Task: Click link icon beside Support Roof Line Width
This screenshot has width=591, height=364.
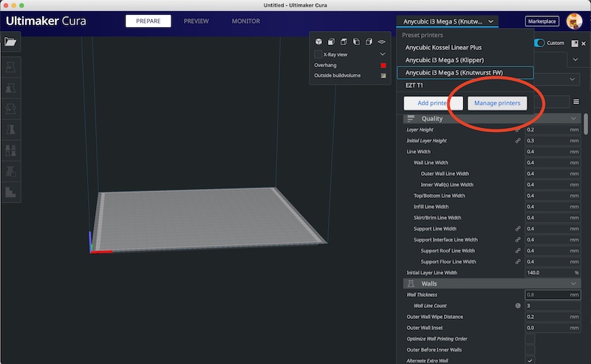Action: point(518,250)
